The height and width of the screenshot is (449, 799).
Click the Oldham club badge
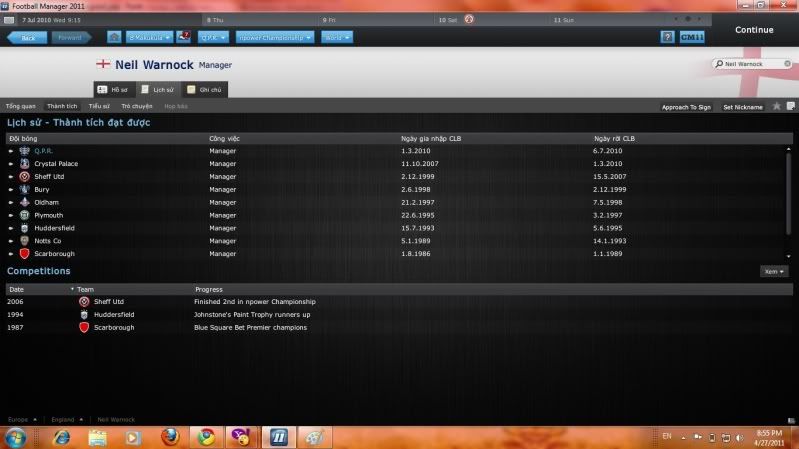[24, 202]
